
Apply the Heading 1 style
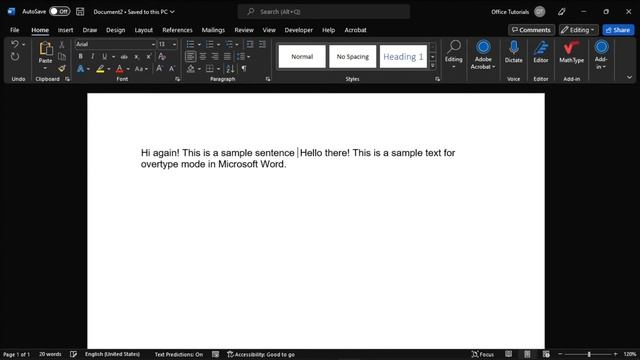point(403,56)
